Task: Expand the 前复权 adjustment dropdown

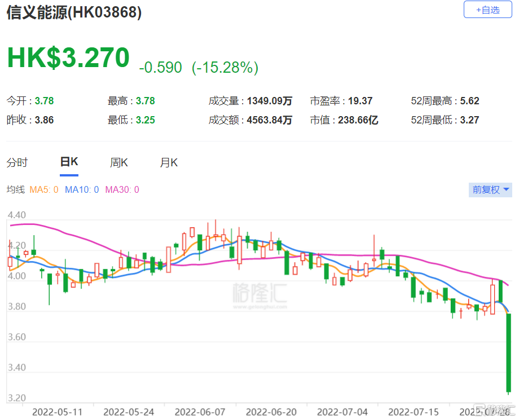Action: [490, 190]
